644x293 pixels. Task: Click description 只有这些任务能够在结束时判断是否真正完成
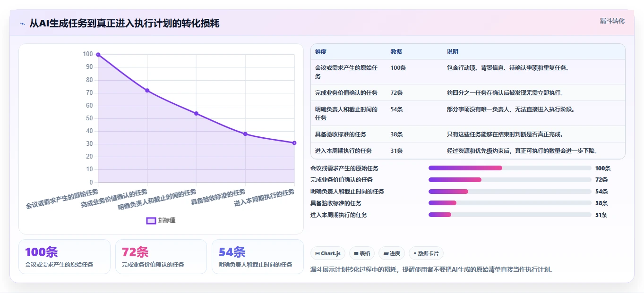(x=505, y=134)
